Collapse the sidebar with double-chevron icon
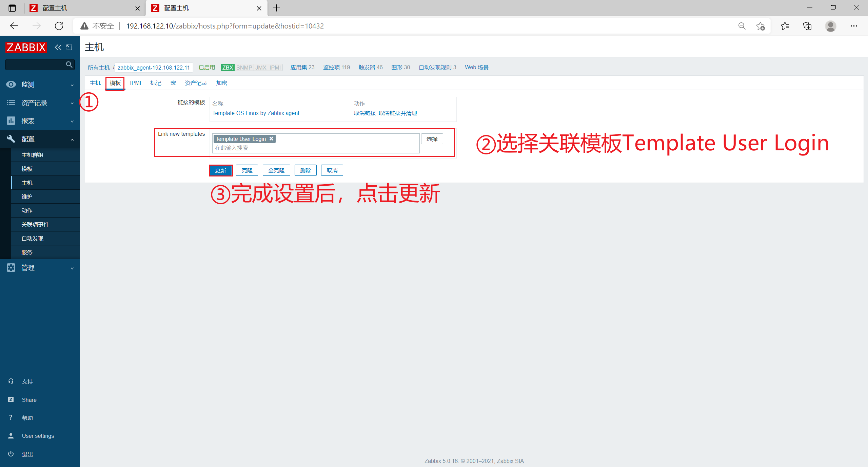 pyautogui.click(x=58, y=47)
